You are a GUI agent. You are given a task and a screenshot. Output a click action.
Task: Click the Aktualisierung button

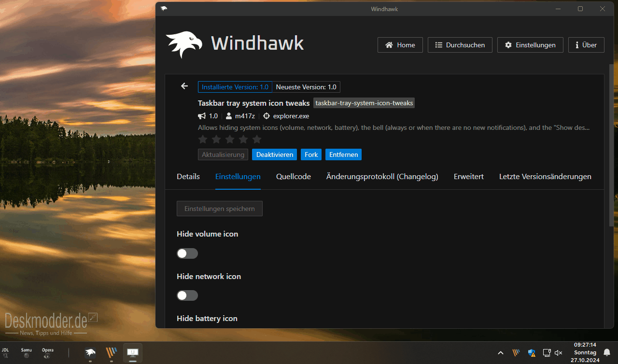[223, 154]
